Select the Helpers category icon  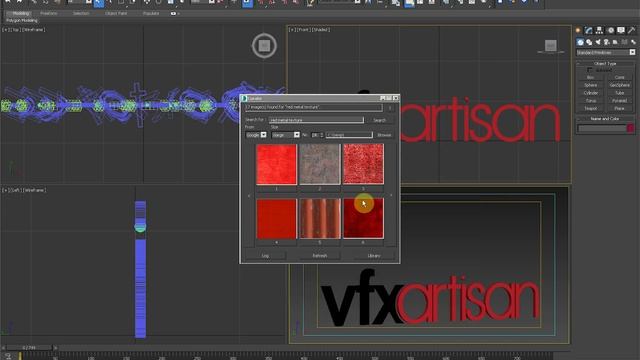tap(616, 42)
